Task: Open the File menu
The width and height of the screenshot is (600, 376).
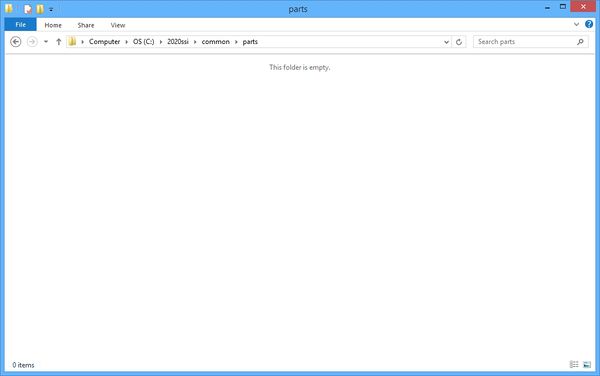Action: coord(21,24)
